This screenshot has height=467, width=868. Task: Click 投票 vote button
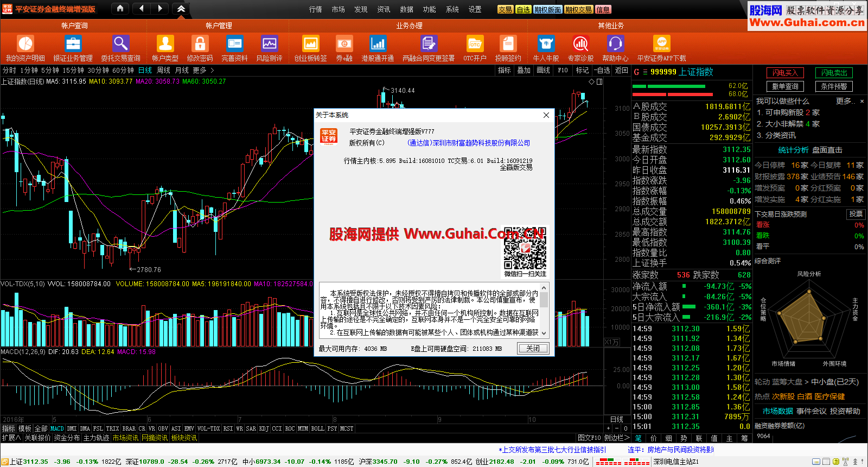tap(856, 214)
